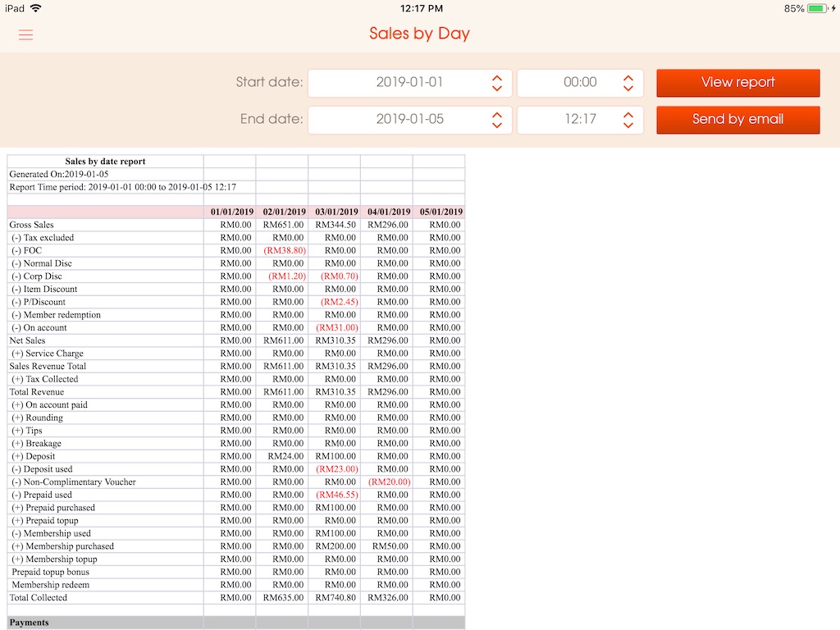Screen dimensions: 840x630
Task: Click the Sales by date report heading
Action: click(x=105, y=162)
